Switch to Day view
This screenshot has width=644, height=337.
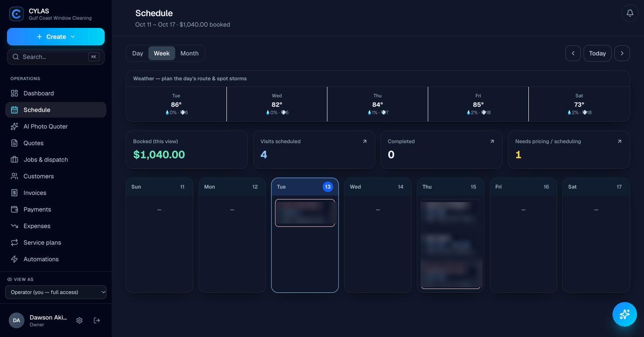coord(137,53)
